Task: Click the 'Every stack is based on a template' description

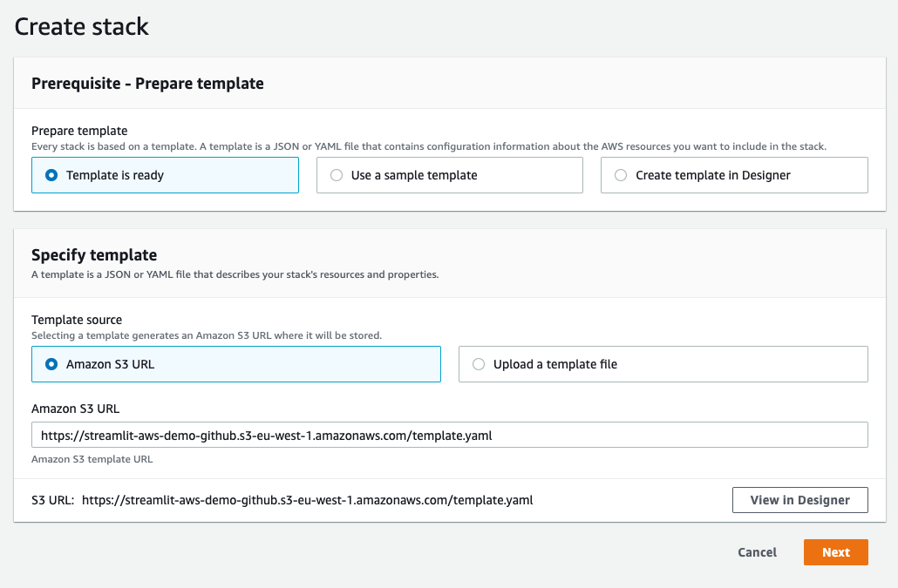Action: pyautogui.click(x=429, y=146)
